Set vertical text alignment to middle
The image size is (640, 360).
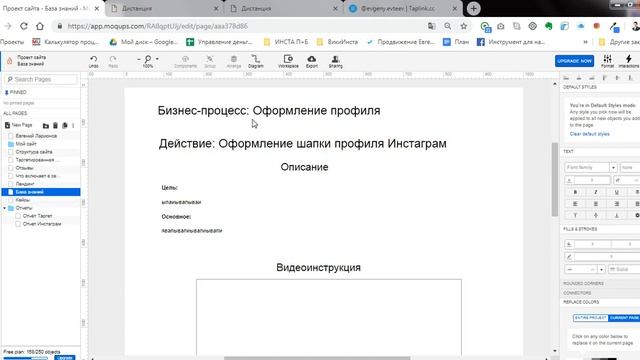tap(596, 216)
